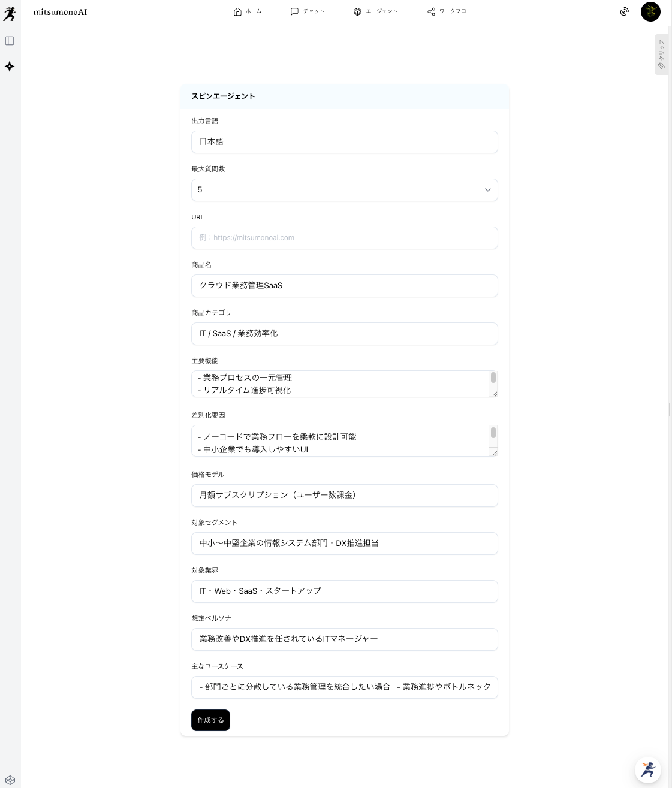Screen dimensions: 672x788
Task: Go to the ホーム menu item
Action: 248,11
